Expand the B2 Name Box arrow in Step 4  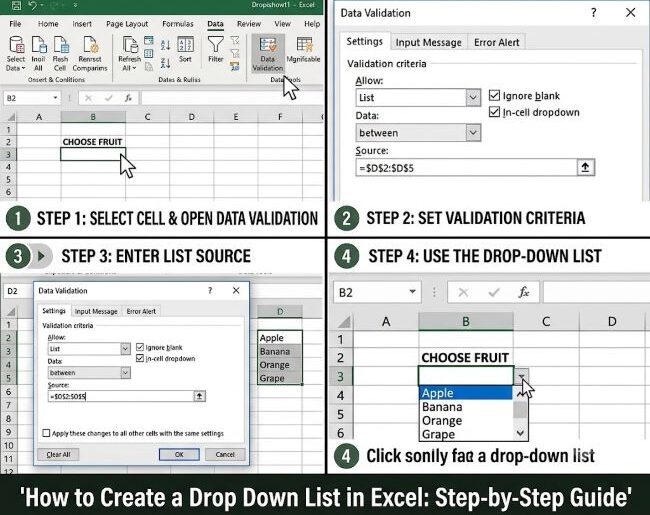(x=412, y=292)
